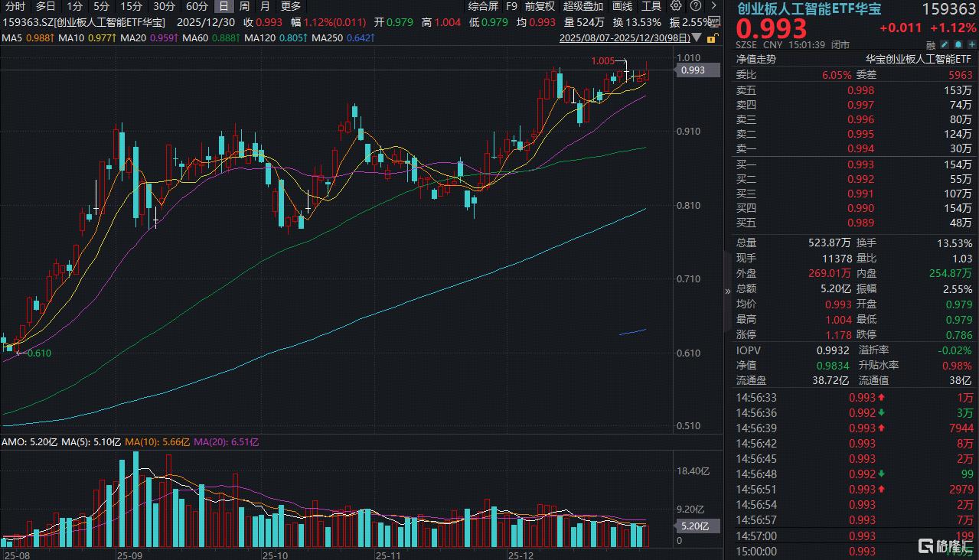Click 跌停 0.786 limit-down price

click(x=959, y=334)
